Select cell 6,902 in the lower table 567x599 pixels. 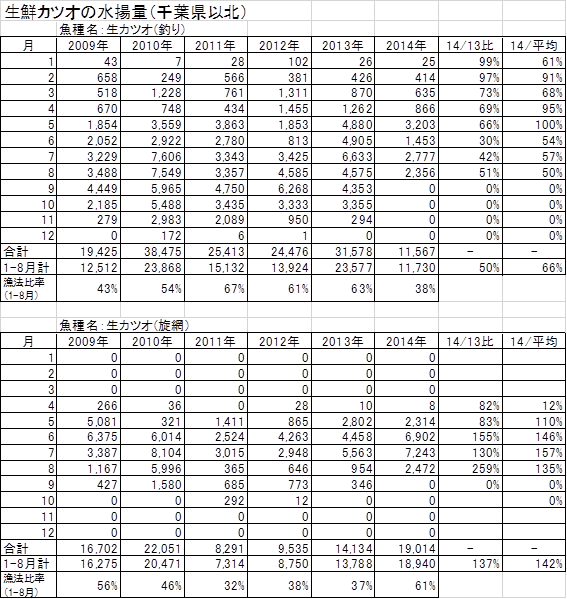click(x=420, y=437)
